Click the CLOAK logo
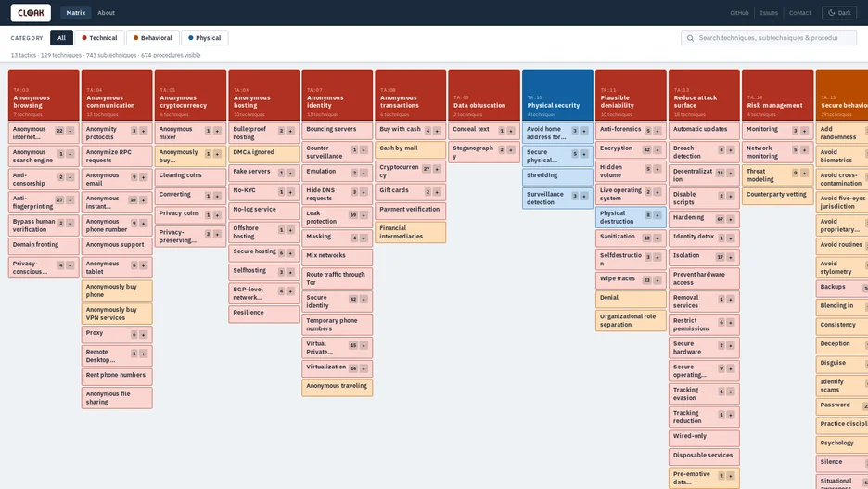 point(31,13)
